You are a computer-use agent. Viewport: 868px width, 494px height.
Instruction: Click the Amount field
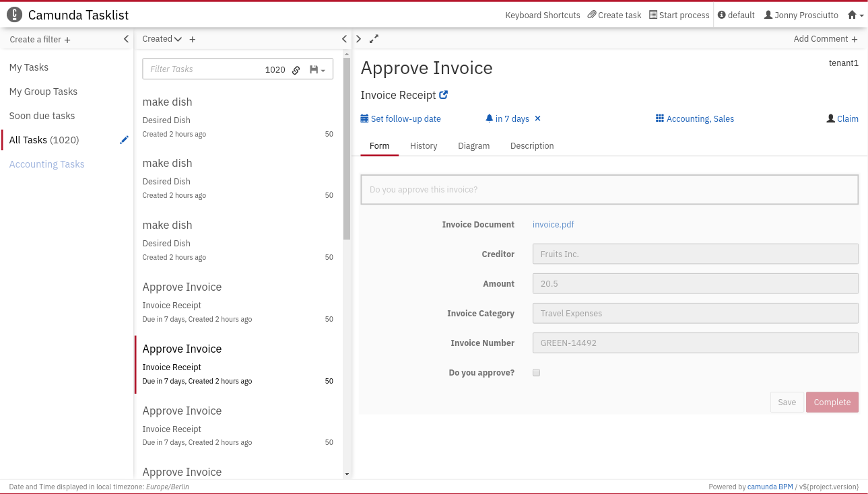696,283
